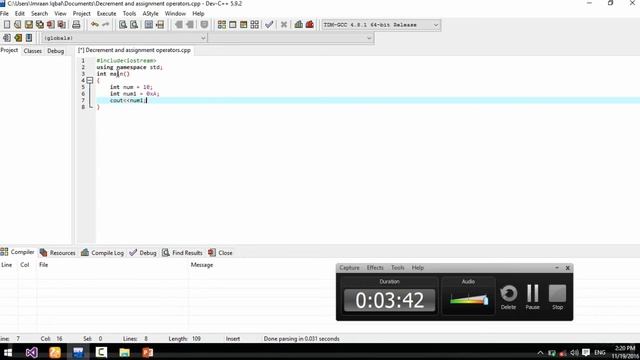
Task: Open PowerPoint from the taskbar
Action: [x=147, y=352]
